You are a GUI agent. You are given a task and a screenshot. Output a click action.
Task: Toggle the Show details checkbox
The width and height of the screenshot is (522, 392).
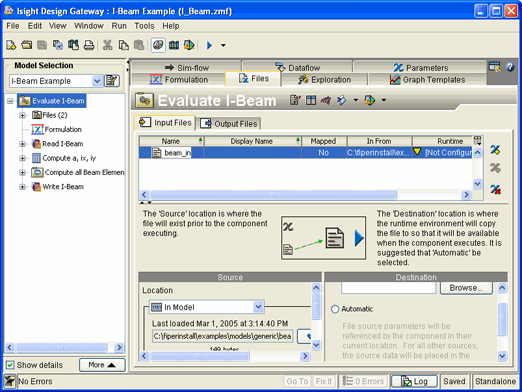coord(10,365)
